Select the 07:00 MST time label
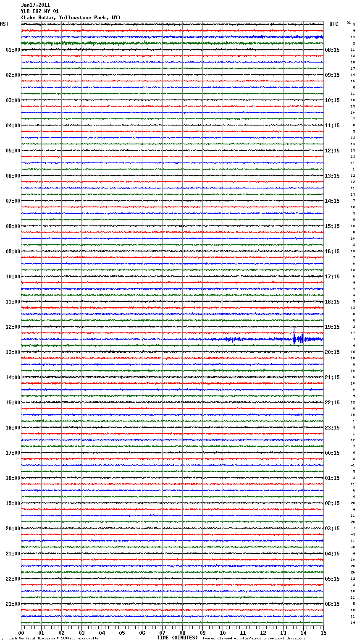Viewport: 357px width, 644px height. tap(13, 201)
